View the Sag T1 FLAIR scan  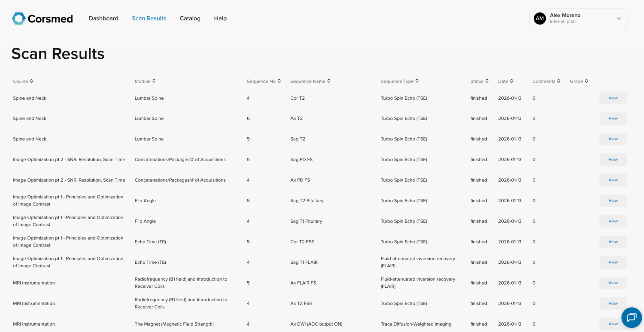coord(613,262)
